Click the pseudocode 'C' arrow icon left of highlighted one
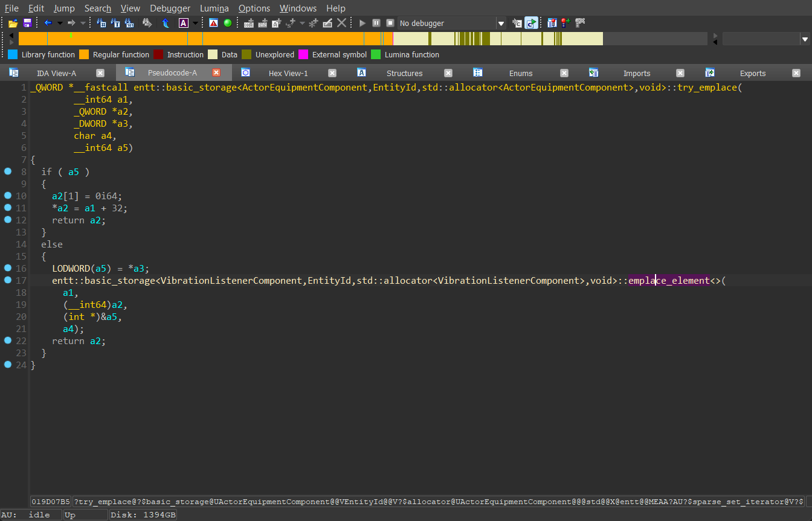This screenshot has width=812, height=521. (517, 23)
